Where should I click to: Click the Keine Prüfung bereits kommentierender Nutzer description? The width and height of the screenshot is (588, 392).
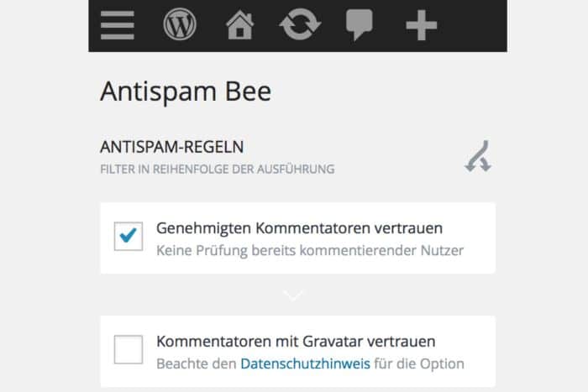tap(310, 249)
